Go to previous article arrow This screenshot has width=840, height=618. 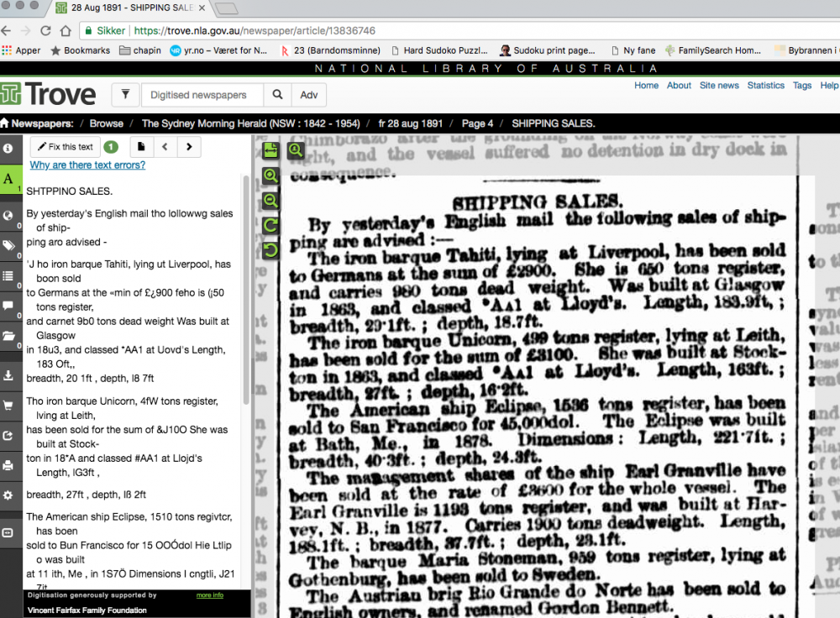(165, 147)
